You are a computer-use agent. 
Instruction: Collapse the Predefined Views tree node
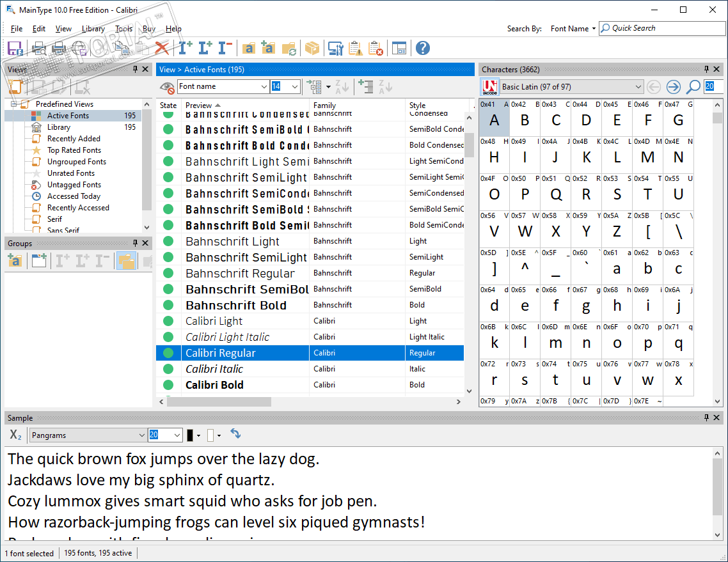13,104
